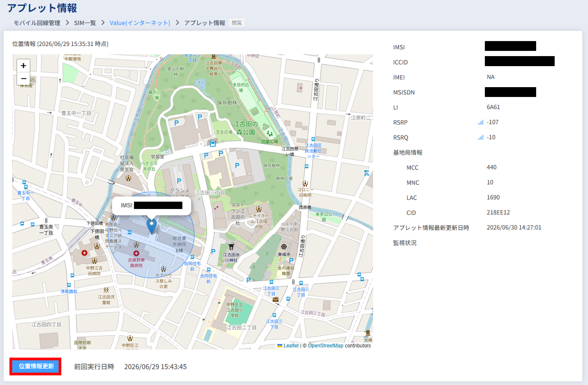The width and height of the screenshot is (588, 385).
Task: Zoom in the map with plus button
Action: tap(24, 66)
